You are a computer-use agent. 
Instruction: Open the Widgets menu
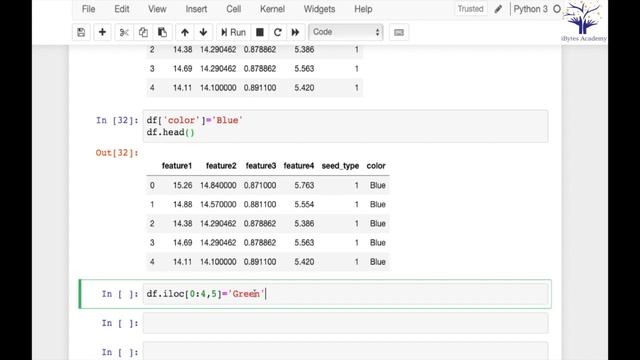[319, 9]
